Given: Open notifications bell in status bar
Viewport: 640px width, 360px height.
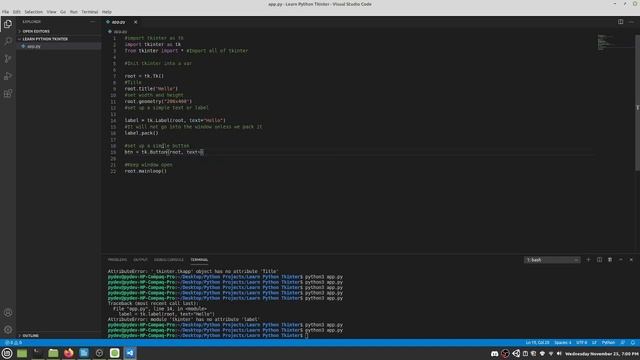Looking at the screenshot, I should click(x=633, y=342).
